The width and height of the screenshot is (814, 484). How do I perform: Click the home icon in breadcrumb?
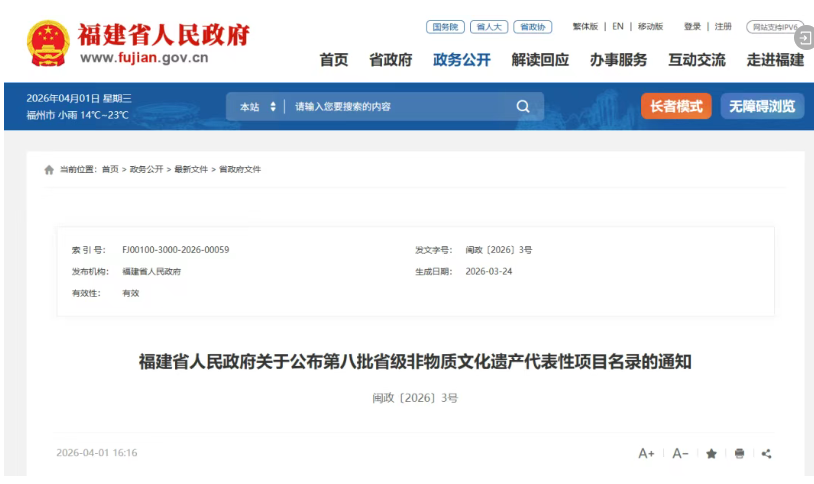tap(49, 170)
